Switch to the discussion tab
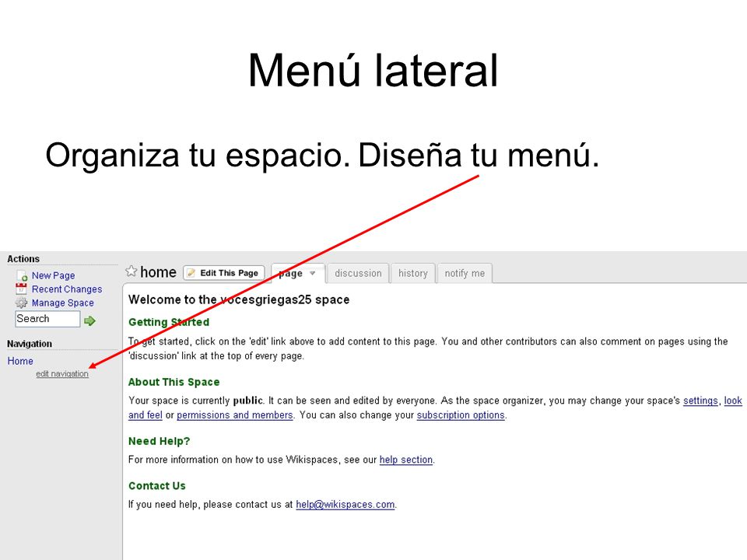This screenshot has height=560, width=747. pyautogui.click(x=358, y=273)
